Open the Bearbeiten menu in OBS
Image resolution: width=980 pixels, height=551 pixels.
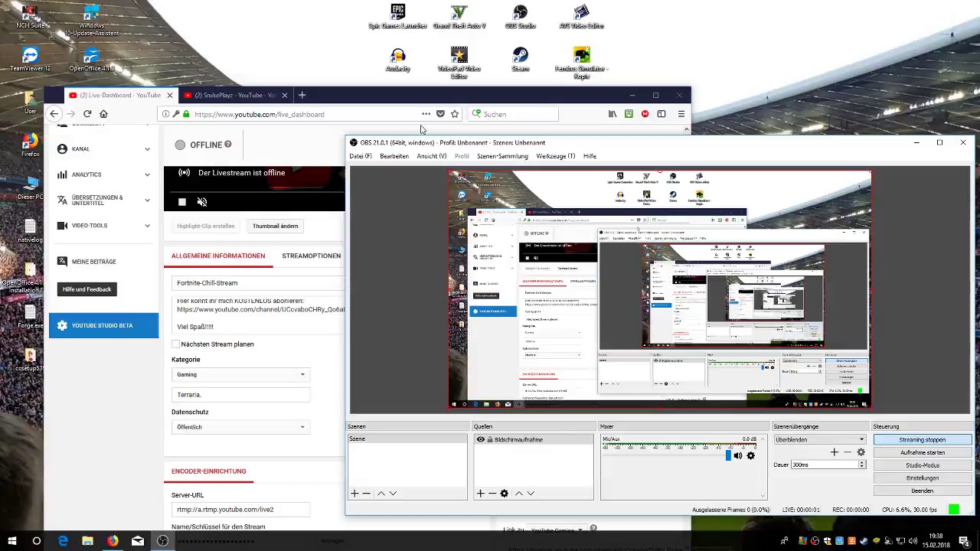[394, 156]
